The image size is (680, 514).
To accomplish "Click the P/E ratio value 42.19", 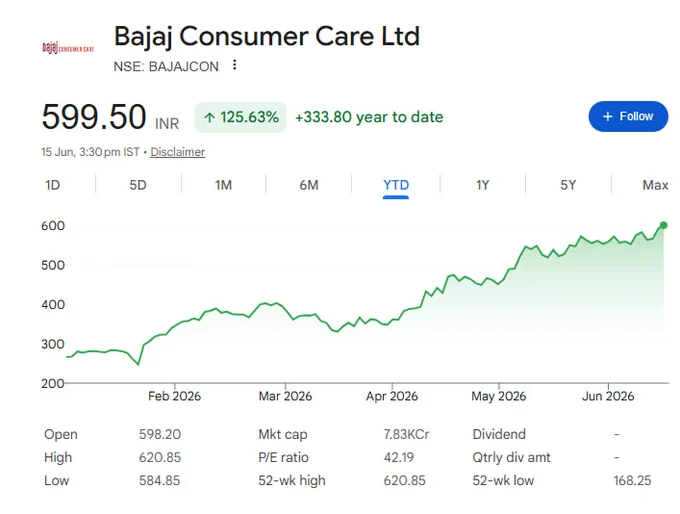I will pyautogui.click(x=399, y=457).
